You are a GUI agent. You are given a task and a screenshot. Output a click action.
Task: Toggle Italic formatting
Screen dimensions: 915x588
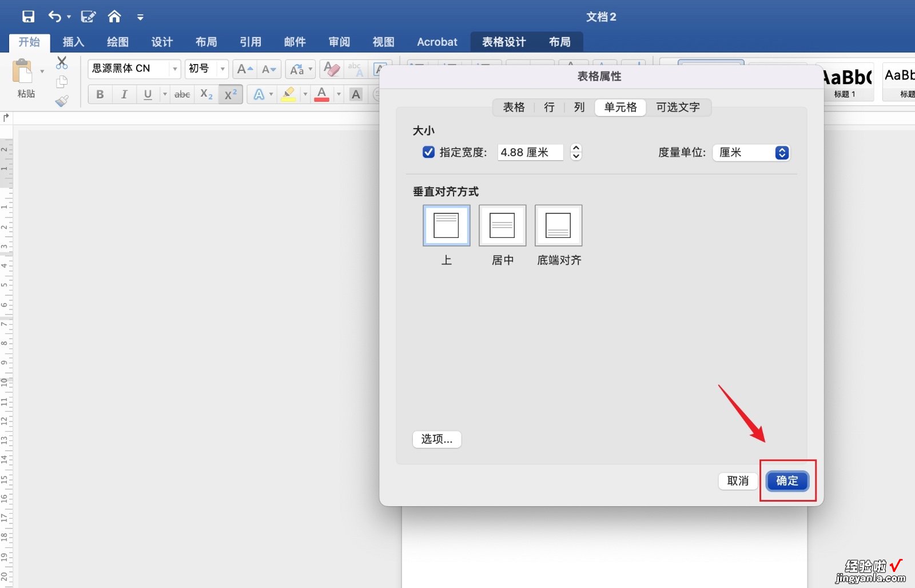point(124,94)
